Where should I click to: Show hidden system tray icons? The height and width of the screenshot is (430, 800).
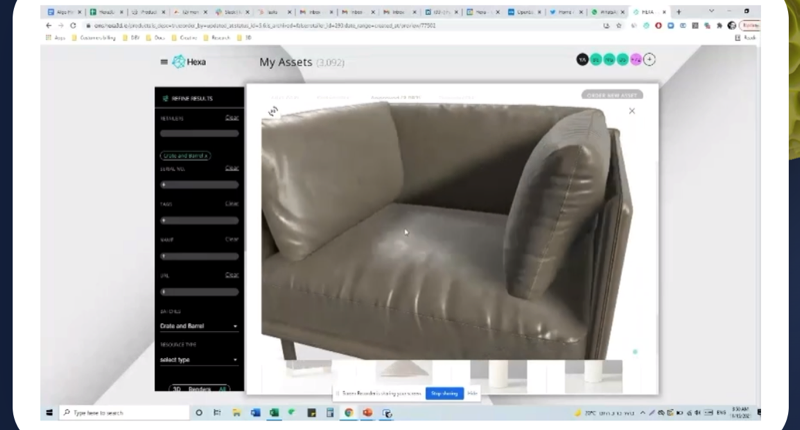point(643,413)
